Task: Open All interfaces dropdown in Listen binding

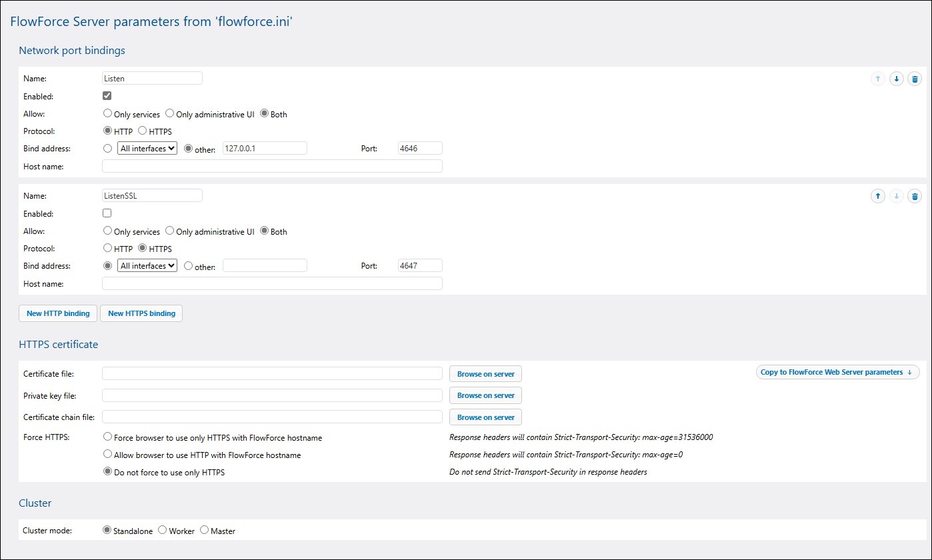Action: pyautogui.click(x=147, y=149)
